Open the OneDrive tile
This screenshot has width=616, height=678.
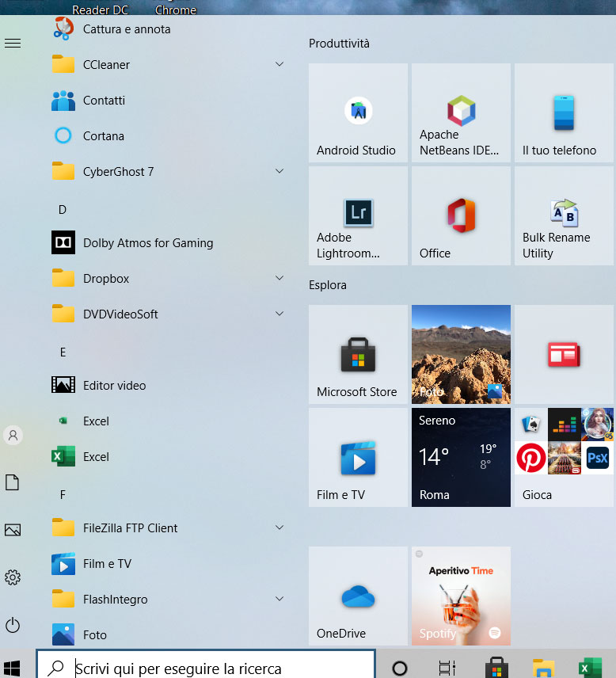tap(358, 596)
